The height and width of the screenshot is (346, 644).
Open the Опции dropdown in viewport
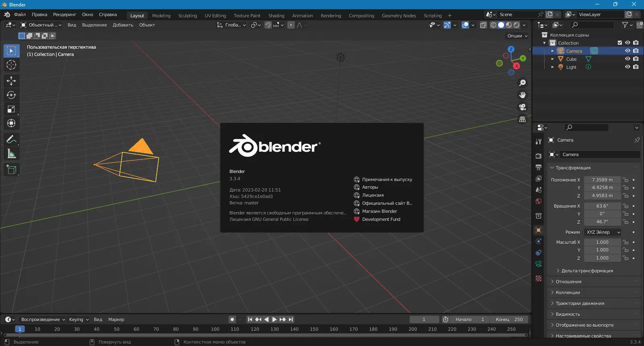tap(517, 36)
